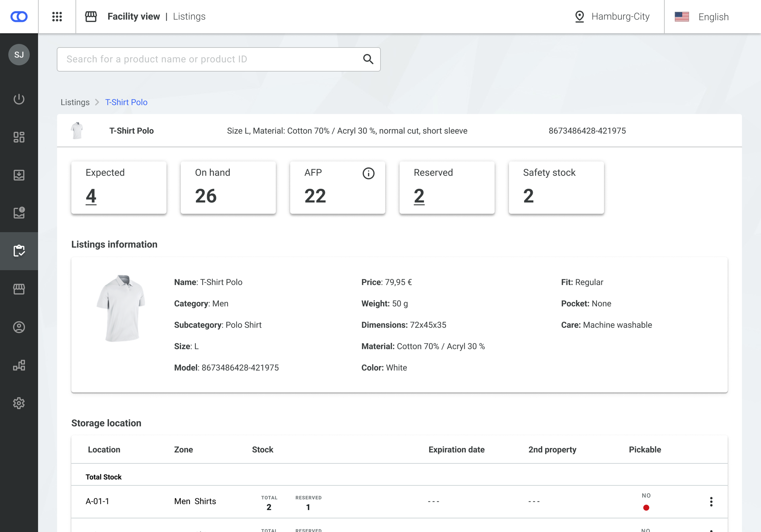
Task: Click the product search input field
Action: tap(209, 59)
